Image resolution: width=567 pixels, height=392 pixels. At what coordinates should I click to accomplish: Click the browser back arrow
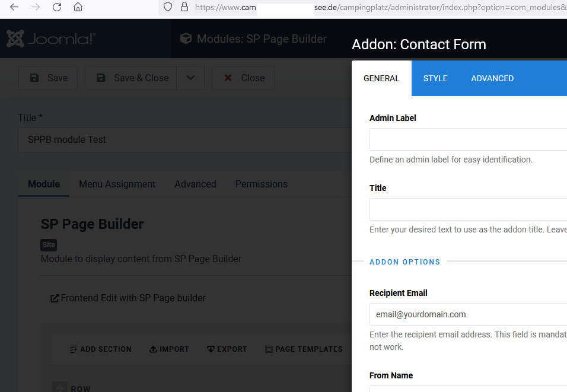14,7
